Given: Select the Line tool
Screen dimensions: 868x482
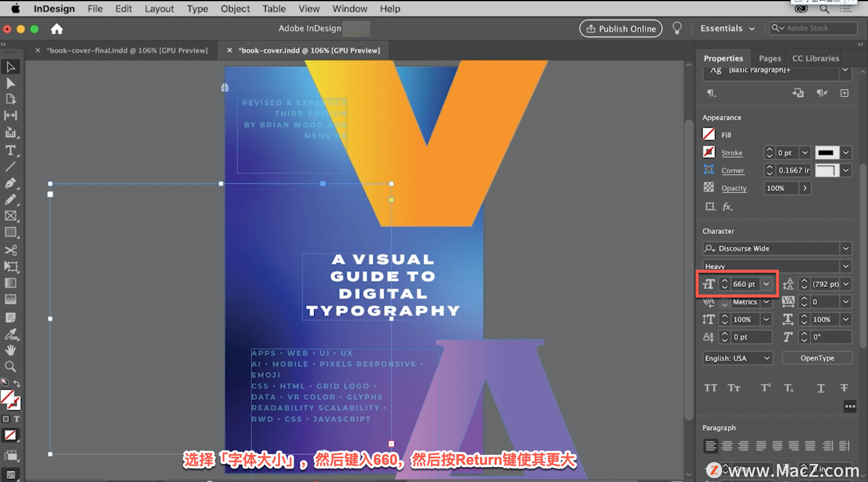Looking at the screenshot, I should (x=10, y=166).
